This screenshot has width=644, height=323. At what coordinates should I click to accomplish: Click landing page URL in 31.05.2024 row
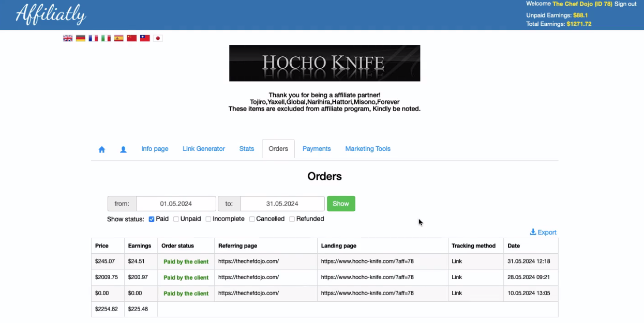[x=367, y=262]
